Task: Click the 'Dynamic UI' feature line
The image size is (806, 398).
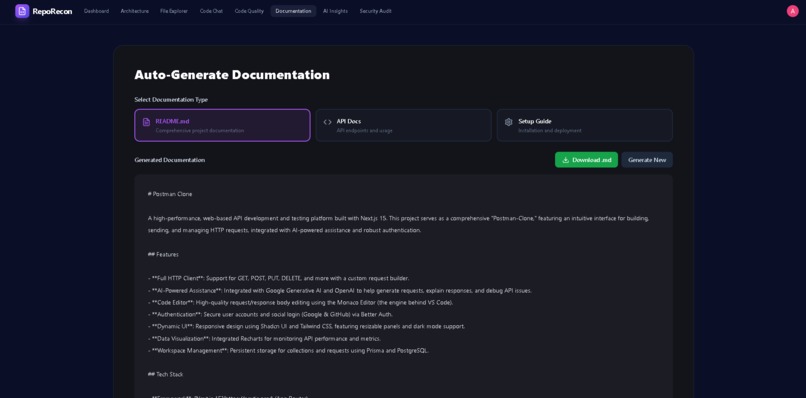Action: coord(306,327)
